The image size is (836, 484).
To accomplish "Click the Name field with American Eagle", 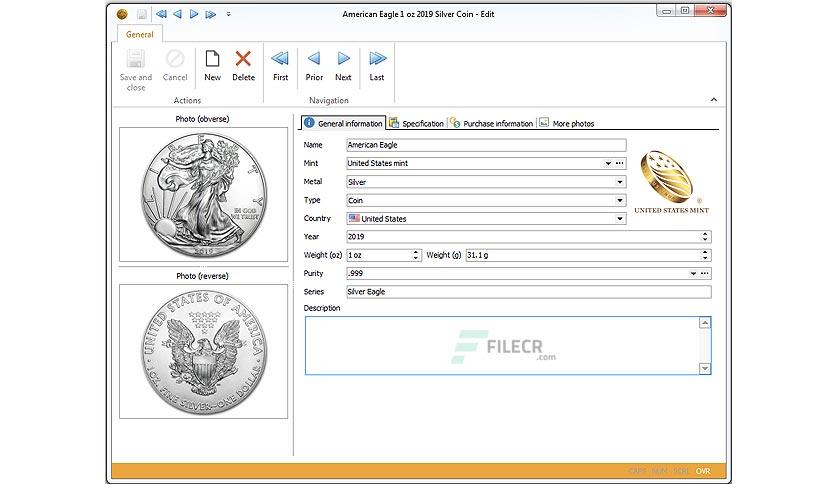I will [486, 145].
